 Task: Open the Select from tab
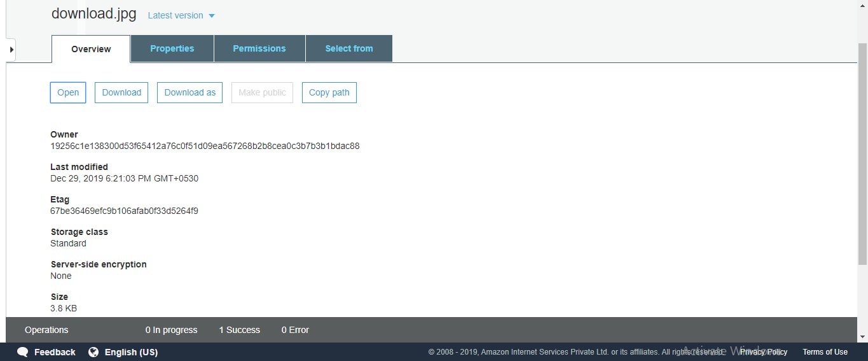[349, 48]
